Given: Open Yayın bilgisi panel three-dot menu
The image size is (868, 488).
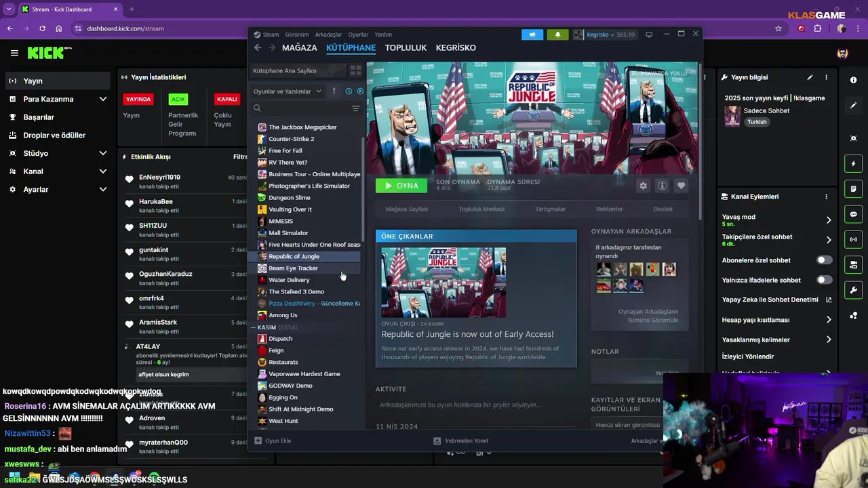Looking at the screenshot, I should [x=826, y=77].
